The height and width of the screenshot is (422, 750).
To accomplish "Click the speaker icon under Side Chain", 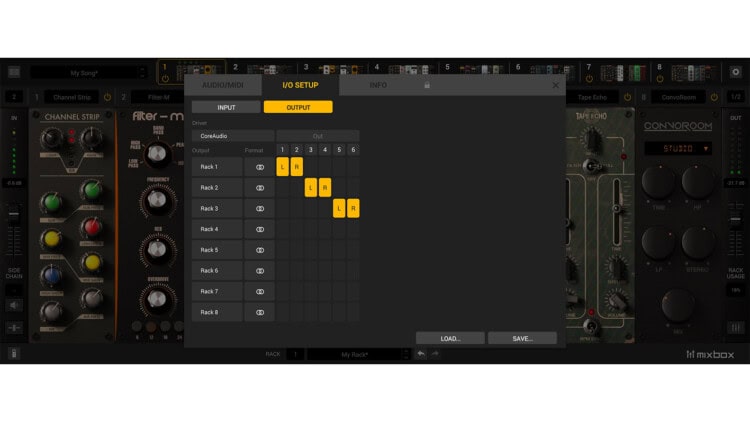I will click(14, 305).
